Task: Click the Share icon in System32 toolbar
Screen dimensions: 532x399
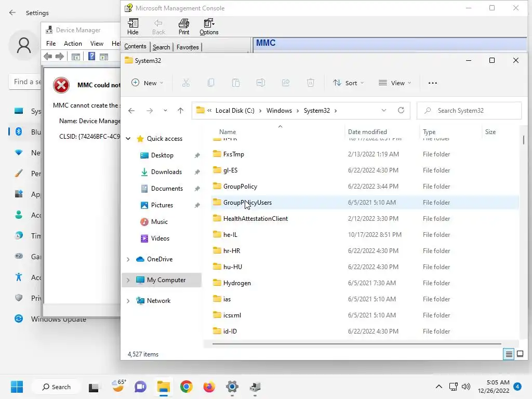Action: point(286,83)
